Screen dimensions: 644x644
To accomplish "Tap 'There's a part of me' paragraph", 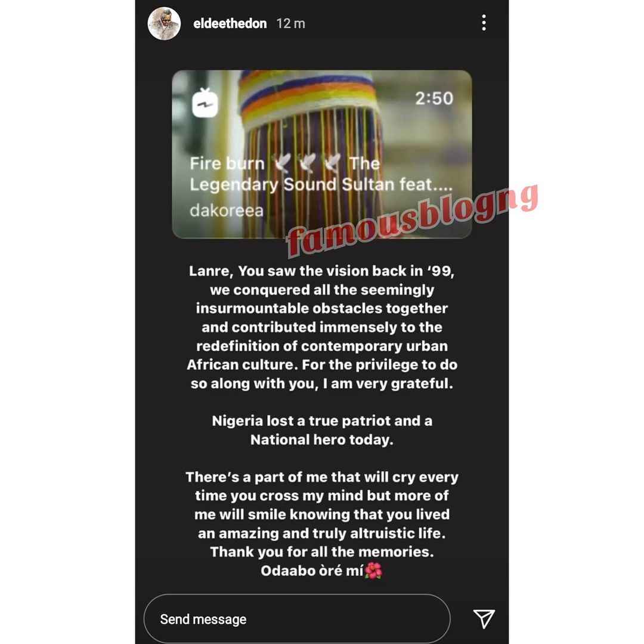I will point(322,514).
